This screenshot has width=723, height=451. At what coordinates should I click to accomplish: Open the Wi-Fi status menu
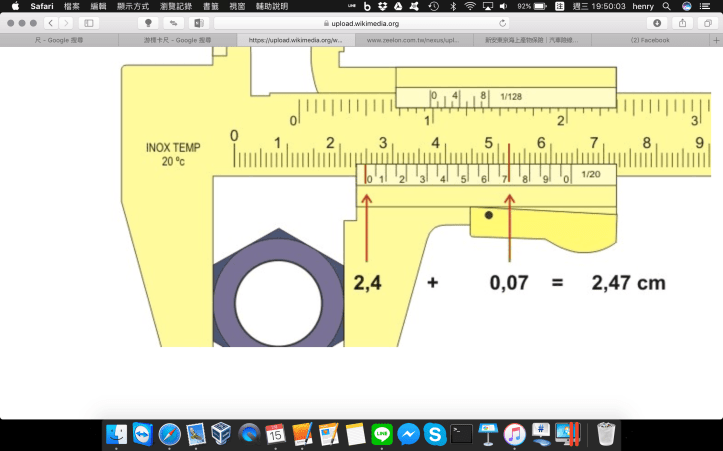470,6
